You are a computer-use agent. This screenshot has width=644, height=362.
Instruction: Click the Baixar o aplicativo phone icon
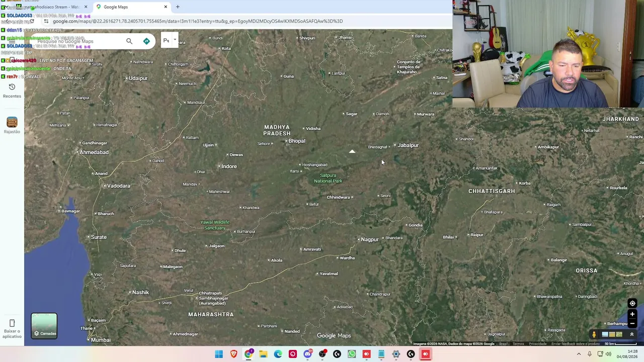(x=12, y=323)
